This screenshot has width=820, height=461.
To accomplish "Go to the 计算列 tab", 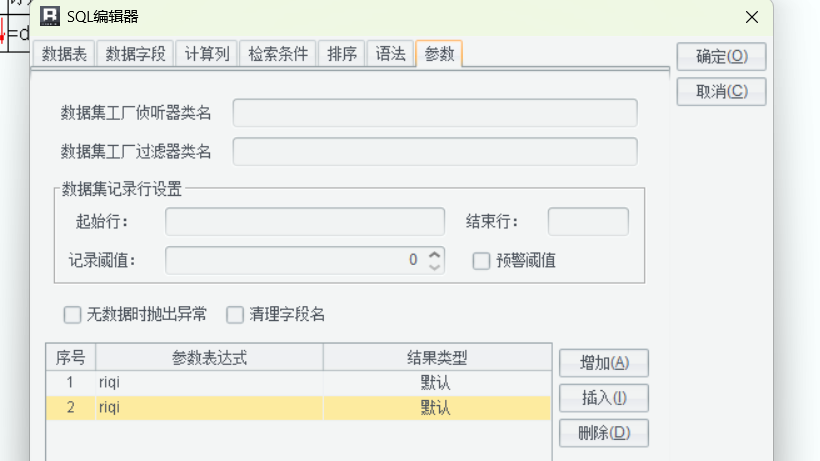I will pyautogui.click(x=207, y=55).
